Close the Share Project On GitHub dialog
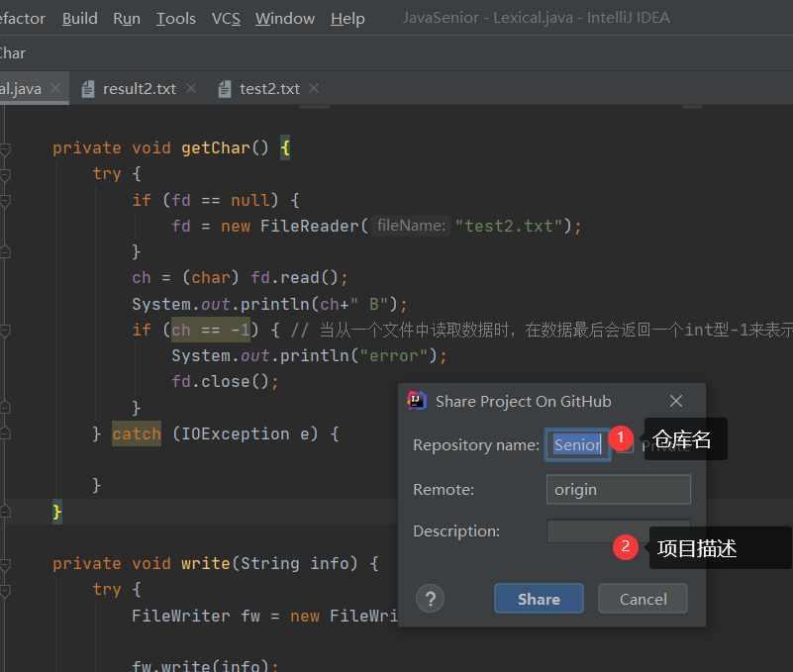The width and height of the screenshot is (793, 672). (676, 401)
